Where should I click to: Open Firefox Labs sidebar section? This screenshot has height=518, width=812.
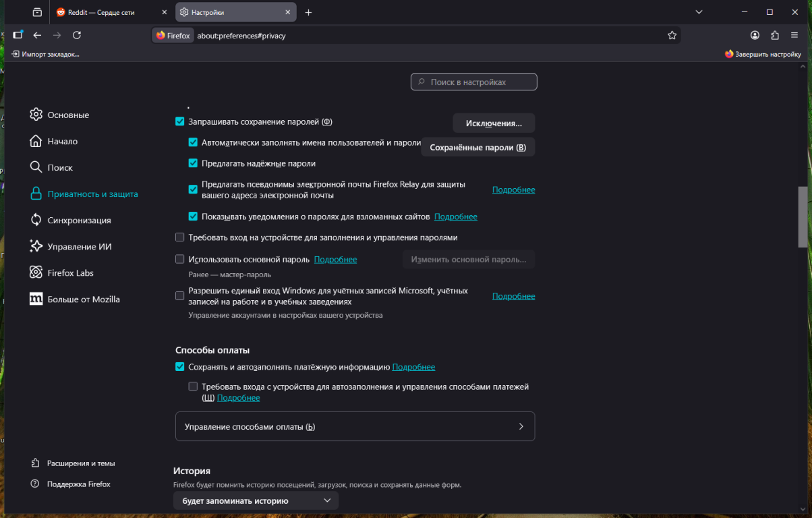click(x=70, y=272)
